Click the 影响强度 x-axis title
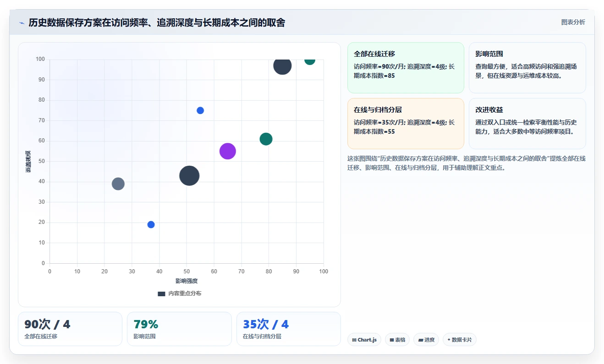The height and width of the screenshot is (364, 604). pyautogui.click(x=187, y=281)
